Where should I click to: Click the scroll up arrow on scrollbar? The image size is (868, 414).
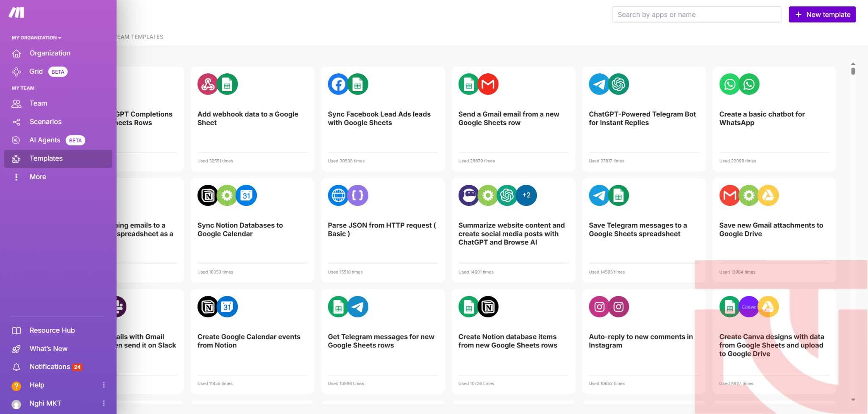tap(853, 64)
